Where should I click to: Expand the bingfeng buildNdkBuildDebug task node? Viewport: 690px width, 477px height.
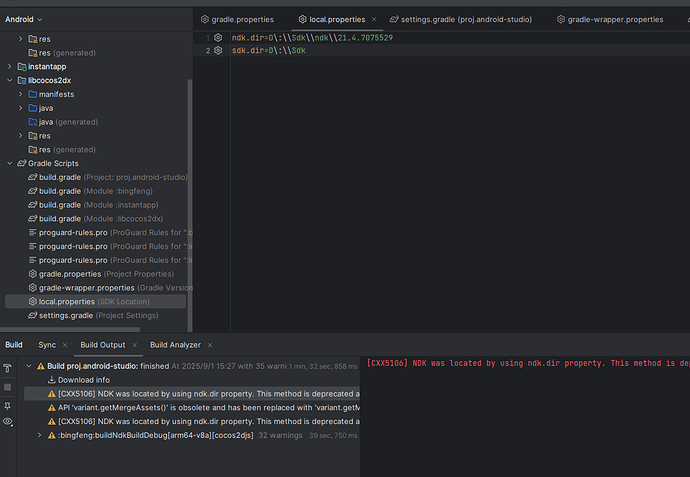click(40, 435)
